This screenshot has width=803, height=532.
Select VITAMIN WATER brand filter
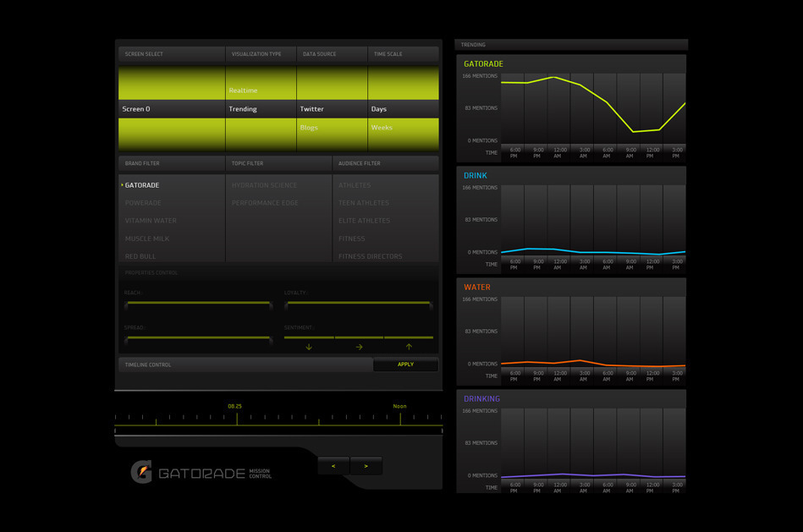coord(151,221)
